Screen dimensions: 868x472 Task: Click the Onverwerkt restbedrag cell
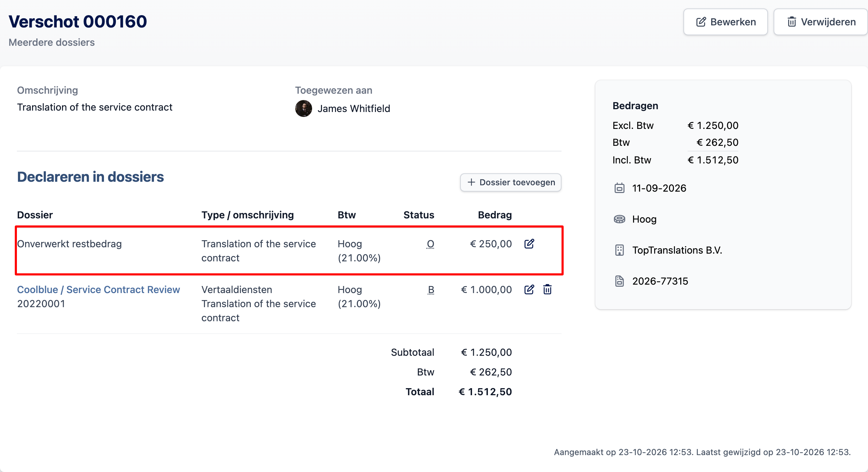(69, 244)
